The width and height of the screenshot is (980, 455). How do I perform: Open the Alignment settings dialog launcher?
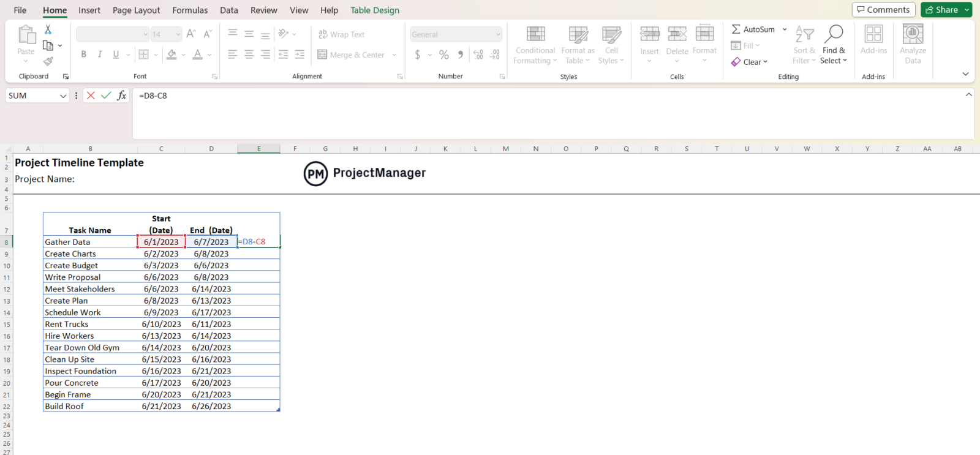point(400,77)
